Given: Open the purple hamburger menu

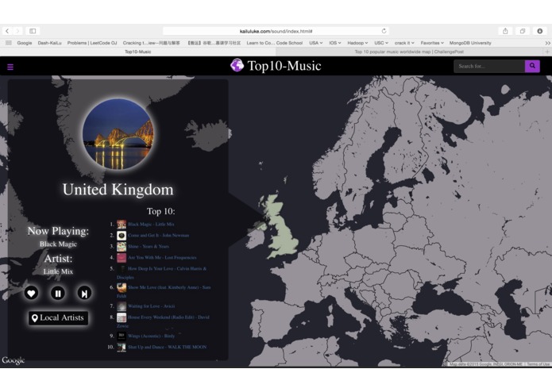Looking at the screenshot, I should click(10, 67).
